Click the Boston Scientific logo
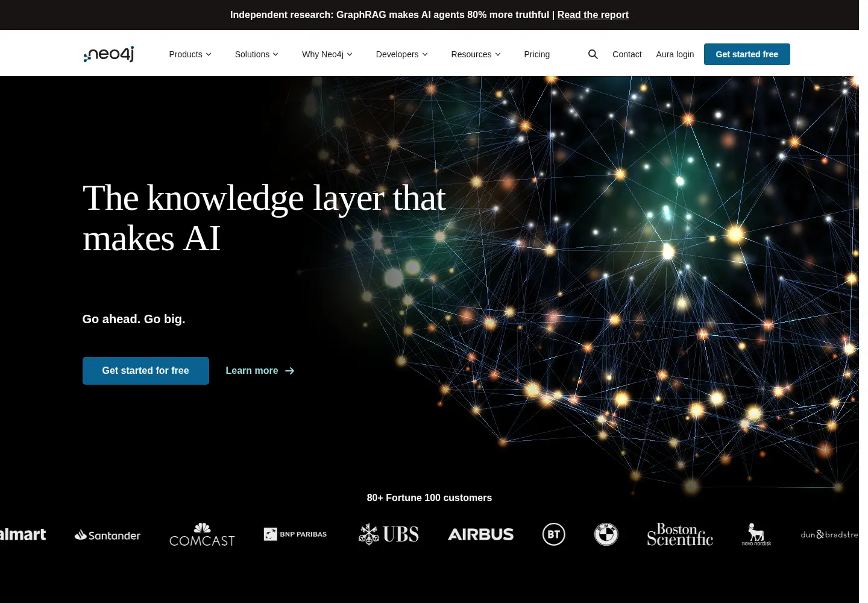The width and height of the screenshot is (868, 603). [x=680, y=534]
